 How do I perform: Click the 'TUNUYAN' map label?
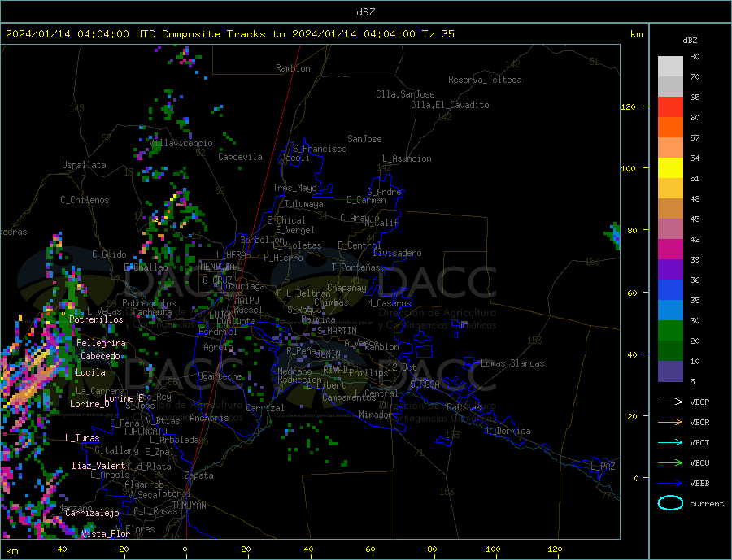[189, 506]
